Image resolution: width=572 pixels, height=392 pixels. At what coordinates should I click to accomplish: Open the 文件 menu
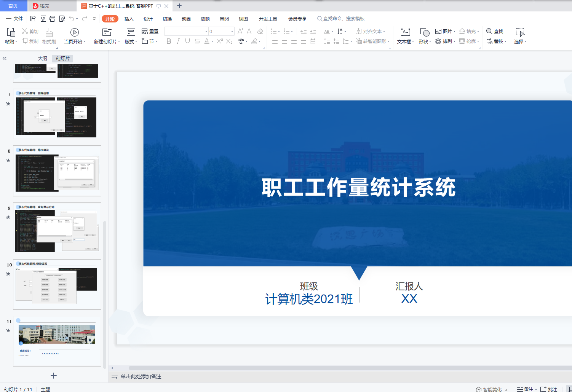click(14, 19)
